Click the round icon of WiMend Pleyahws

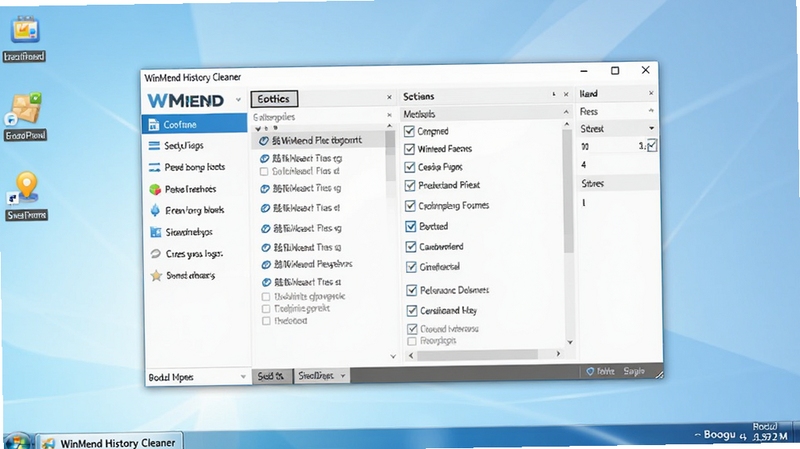266,265
